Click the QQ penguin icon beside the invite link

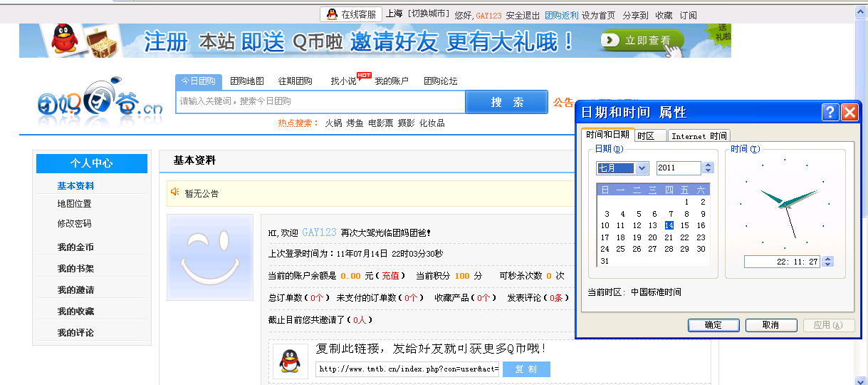[290, 362]
